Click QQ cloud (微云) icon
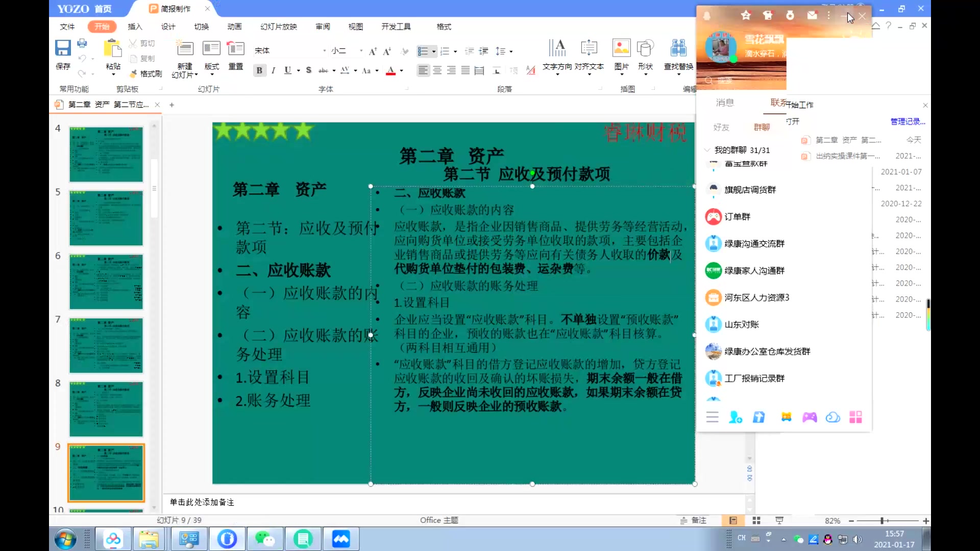This screenshot has height=551, width=980. [833, 417]
